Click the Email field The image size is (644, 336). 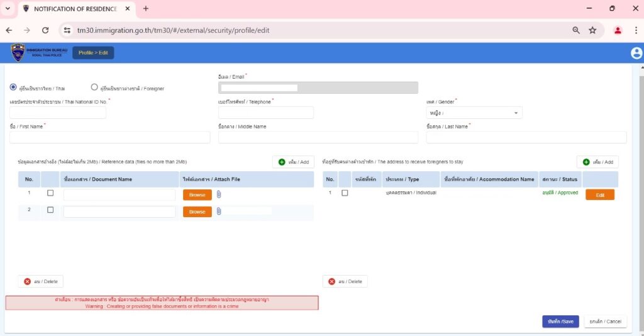[x=318, y=87]
